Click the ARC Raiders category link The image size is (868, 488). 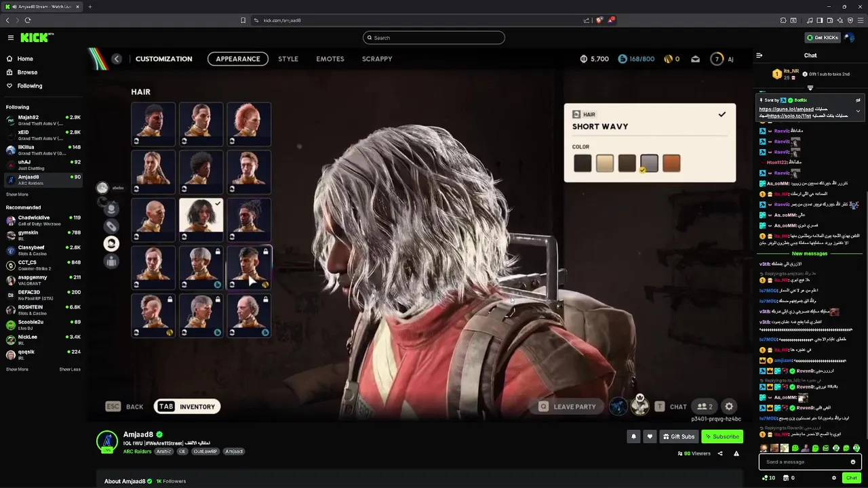coord(137,451)
